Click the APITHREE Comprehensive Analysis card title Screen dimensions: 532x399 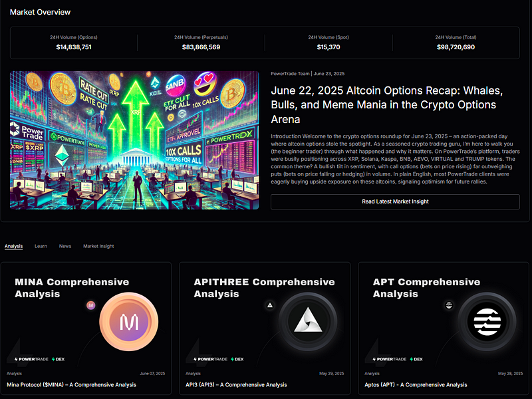264,288
